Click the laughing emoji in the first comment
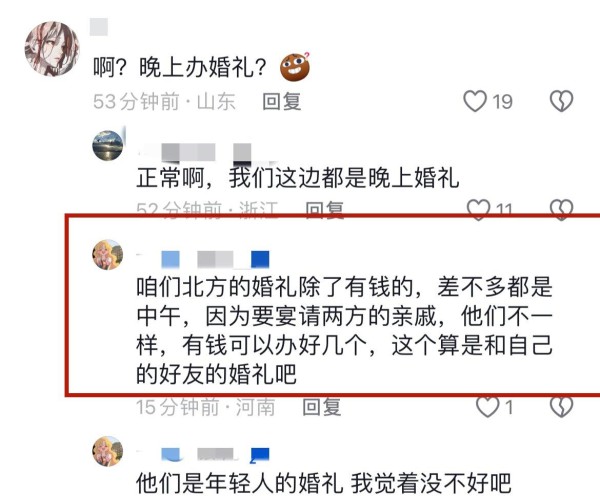The width and height of the screenshot is (600, 496). pyautogui.click(x=295, y=67)
